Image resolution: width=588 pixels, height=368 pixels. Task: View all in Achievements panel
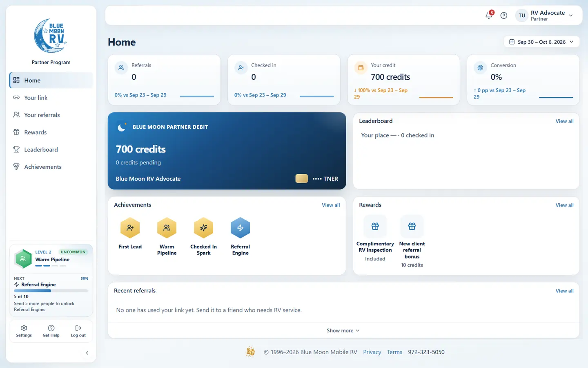[331, 205]
